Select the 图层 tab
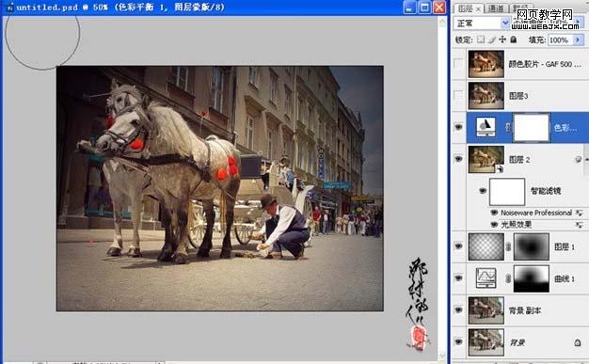 pyautogui.click(x=466, y=8)
